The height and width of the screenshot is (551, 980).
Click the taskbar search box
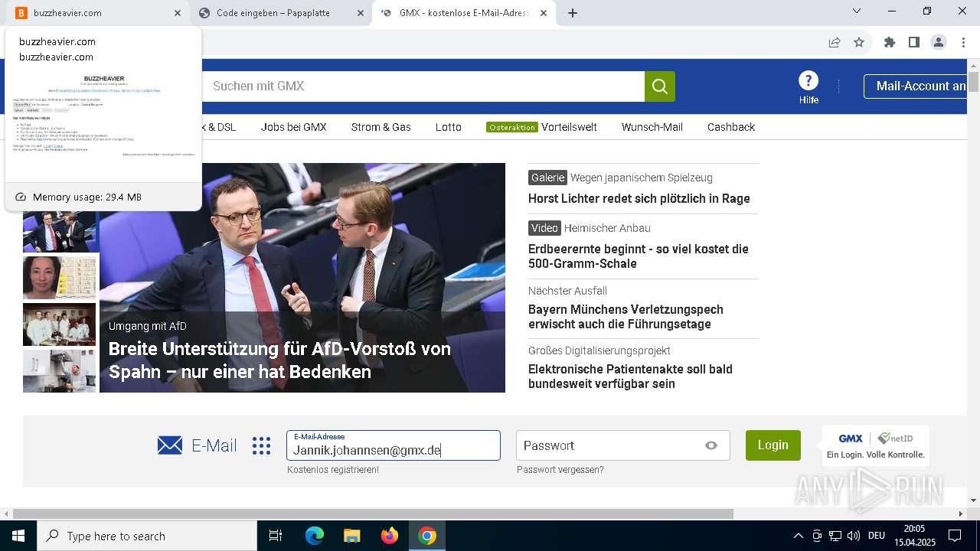[147, 536]
